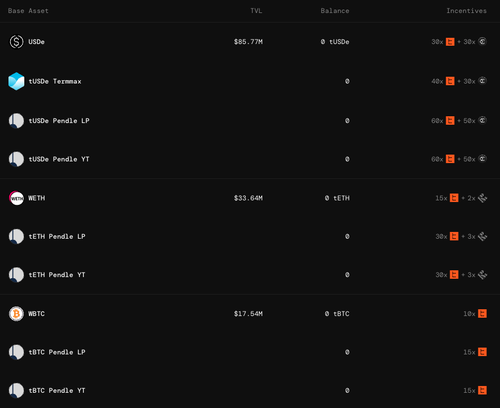Click the 0 tETH balance value
500x408 pixels.
337,198
